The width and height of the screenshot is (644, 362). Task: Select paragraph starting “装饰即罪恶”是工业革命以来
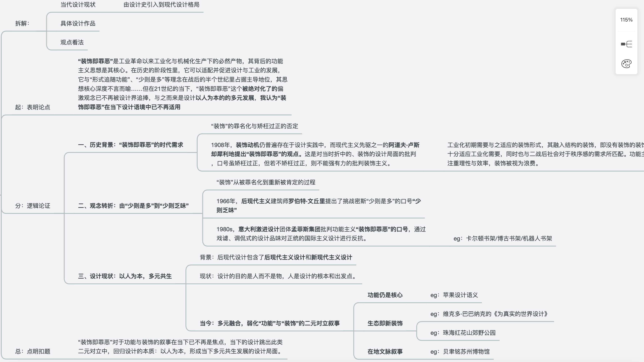point(183,84)
